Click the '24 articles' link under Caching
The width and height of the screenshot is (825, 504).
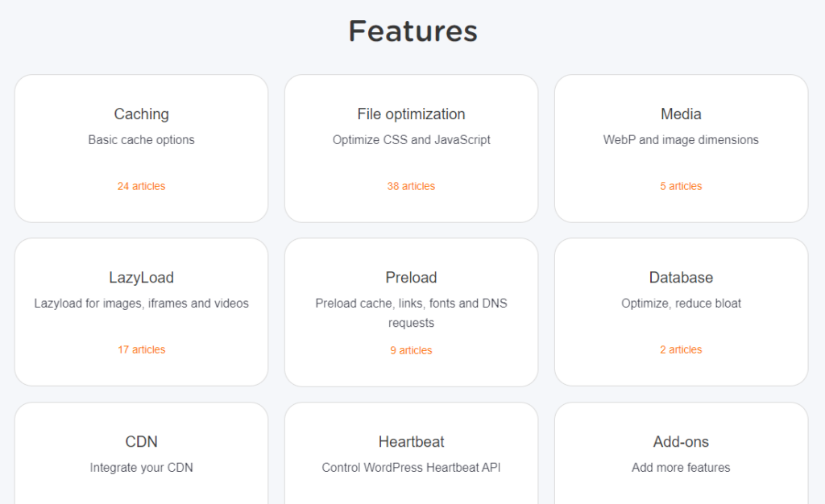tap(142, 186)
